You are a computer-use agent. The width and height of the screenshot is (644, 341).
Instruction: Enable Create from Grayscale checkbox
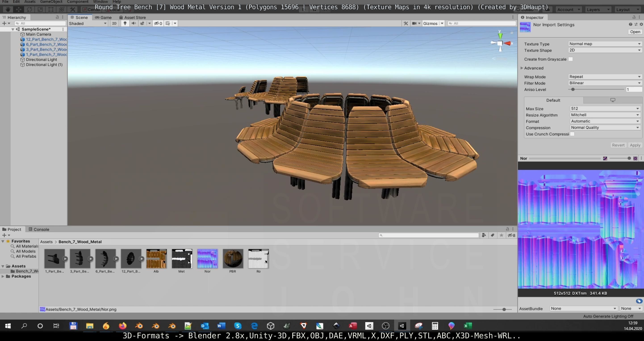571,59
